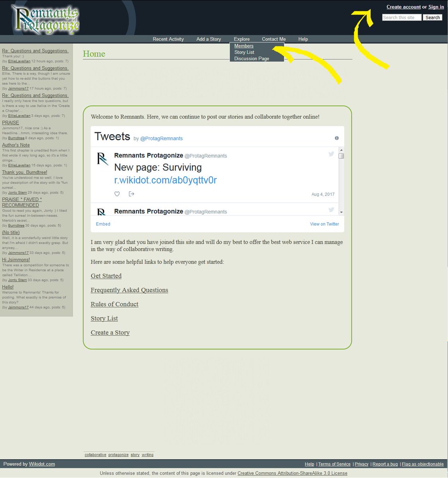This screenshot has width=448, height=478.
Task: Open the Explore menu
Action: pyautogui.click(x=242, y=39)
